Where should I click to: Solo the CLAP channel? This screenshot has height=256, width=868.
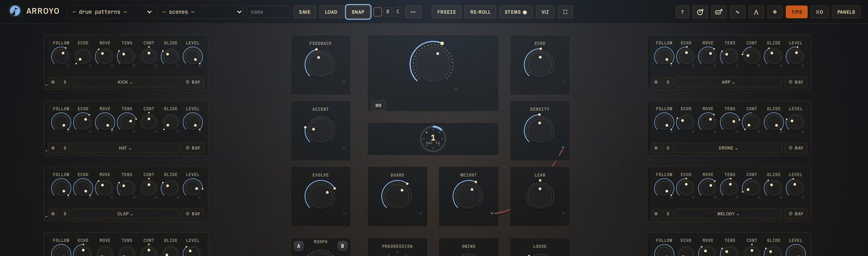coord(65,214)
